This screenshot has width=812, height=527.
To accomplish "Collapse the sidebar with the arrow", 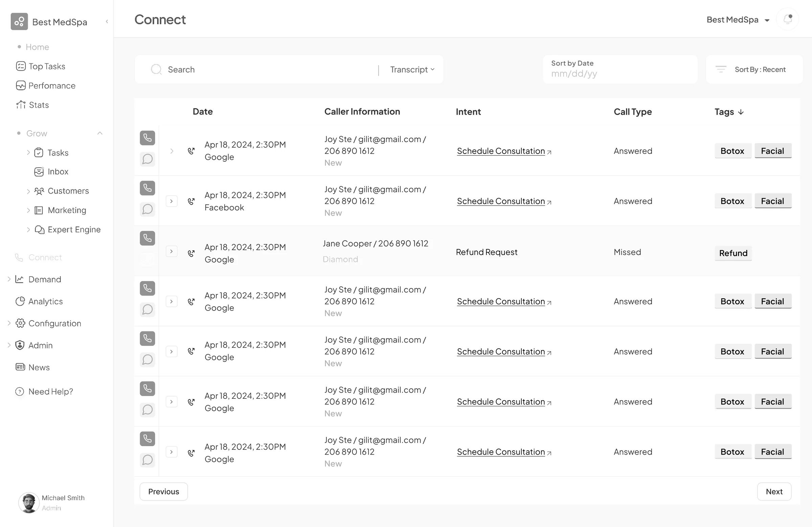I will (107, 22).
